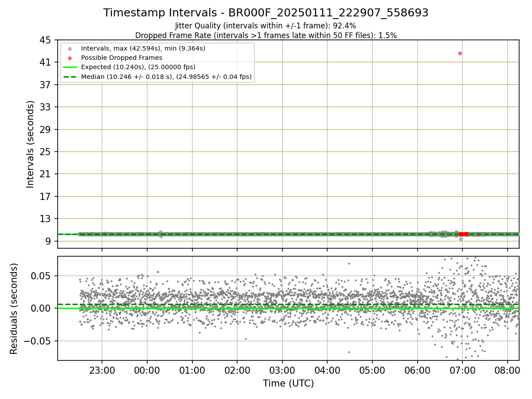The width and height of the screenshot is (532, 399).
Task: Click the gray legend marker for Intervals
Action: [x=70, y=48]
